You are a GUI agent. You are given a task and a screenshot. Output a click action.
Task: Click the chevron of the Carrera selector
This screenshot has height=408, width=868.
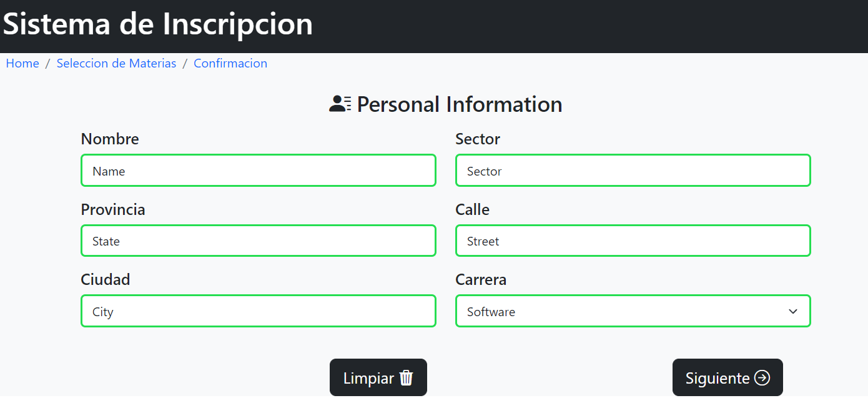(793, 311)
